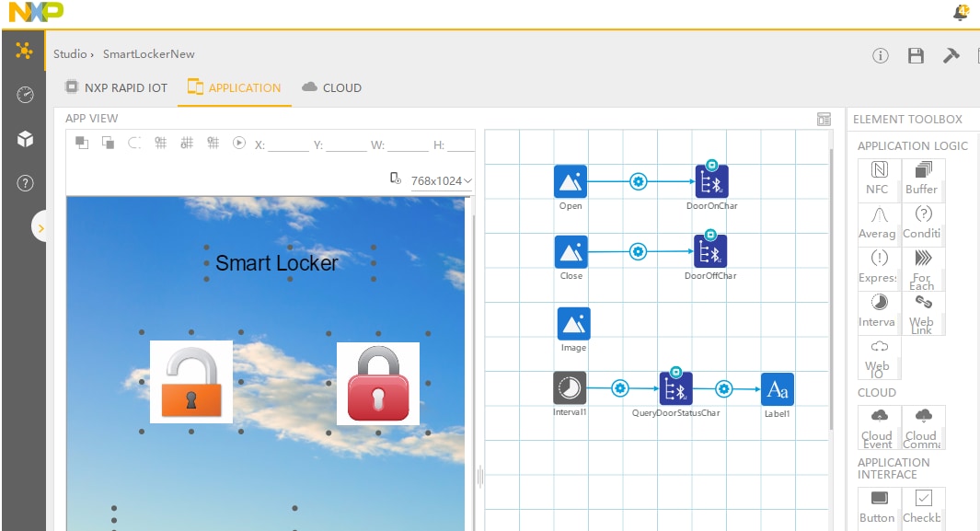Open the NXP RAPID IOT tab
The image size is (980, 531).
[x=115, y=87]
